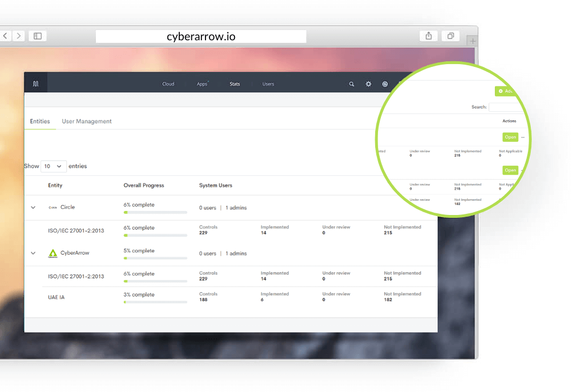Viewport: 571px width, 392px height.
Task: Open search via magnifier icon
Action: tap(351, 84)
